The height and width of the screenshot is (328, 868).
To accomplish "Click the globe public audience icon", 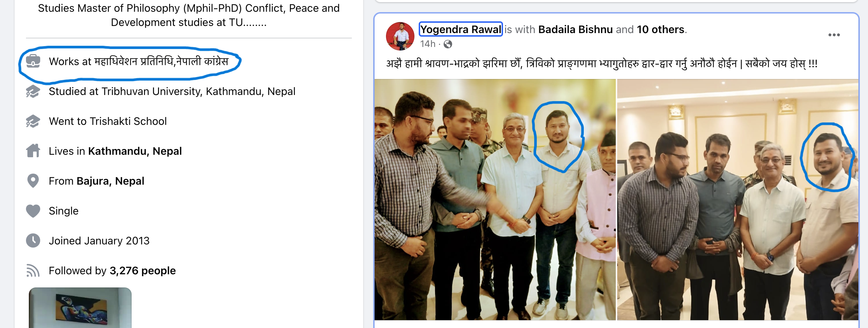I will 448,44.
